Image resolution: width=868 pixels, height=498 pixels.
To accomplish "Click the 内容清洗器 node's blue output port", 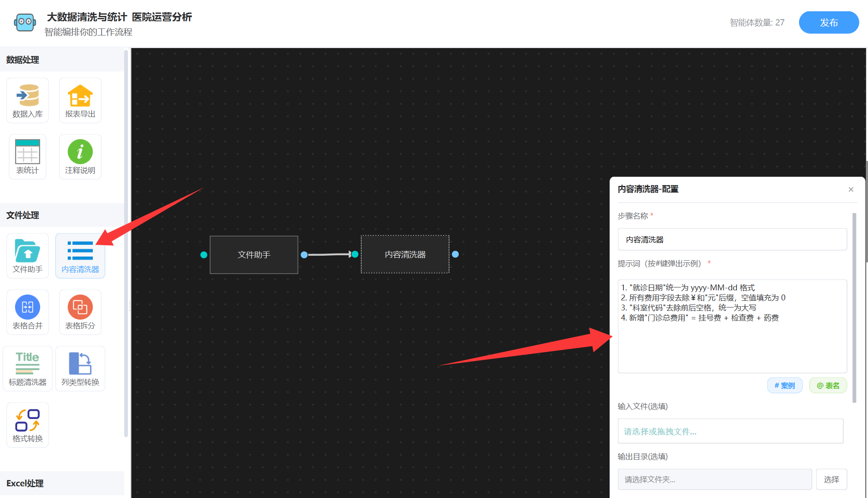I will click(455, 254).
